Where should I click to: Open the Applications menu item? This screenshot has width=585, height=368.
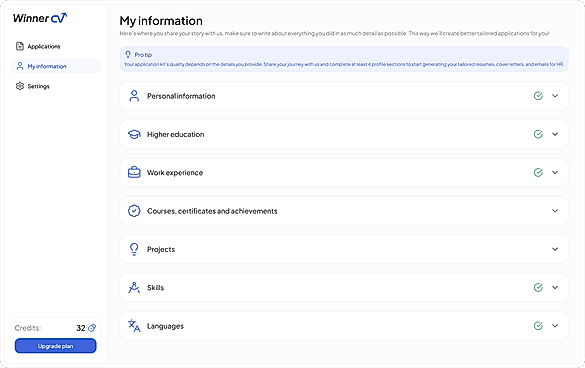tap(55, 46)
